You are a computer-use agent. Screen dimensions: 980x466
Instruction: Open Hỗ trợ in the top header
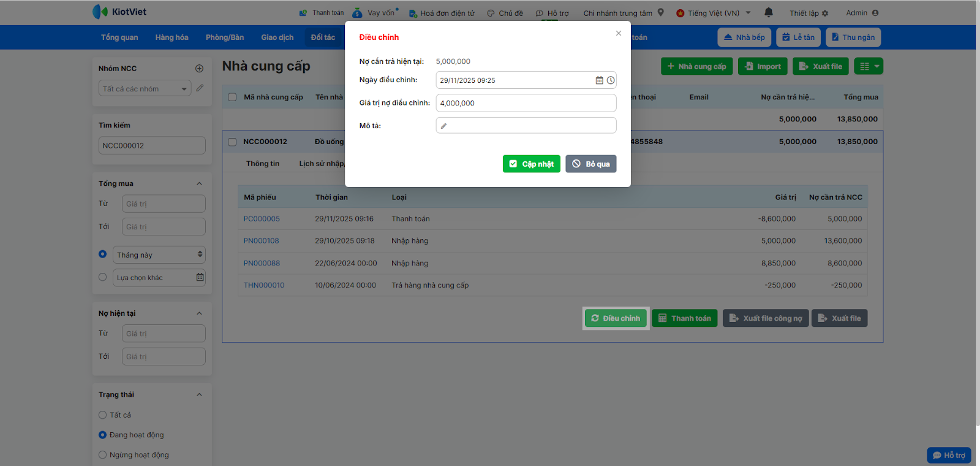pyautogui.click(x=552, y=13)
